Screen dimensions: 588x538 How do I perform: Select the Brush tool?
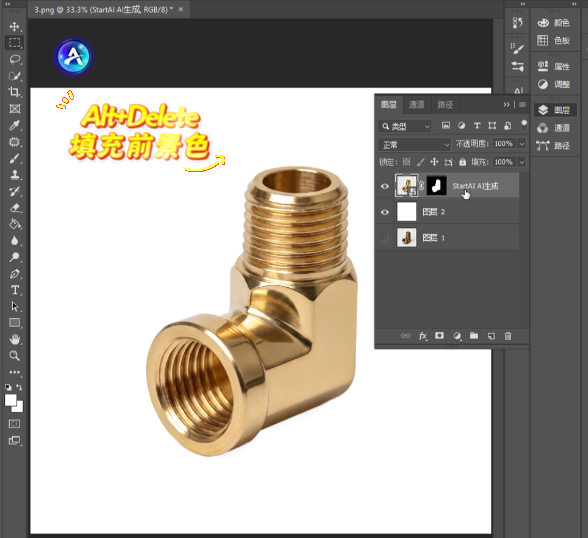tap(14, 158)
